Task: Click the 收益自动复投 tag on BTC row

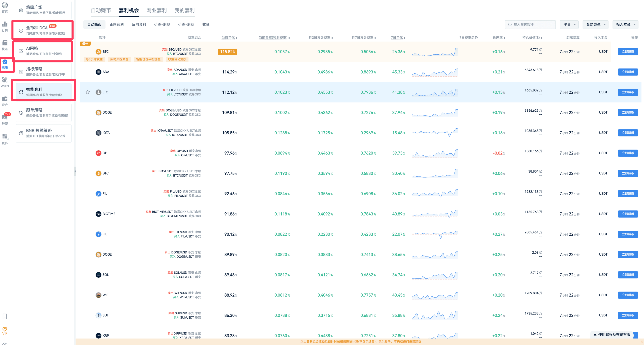Action: pos(177,59)
